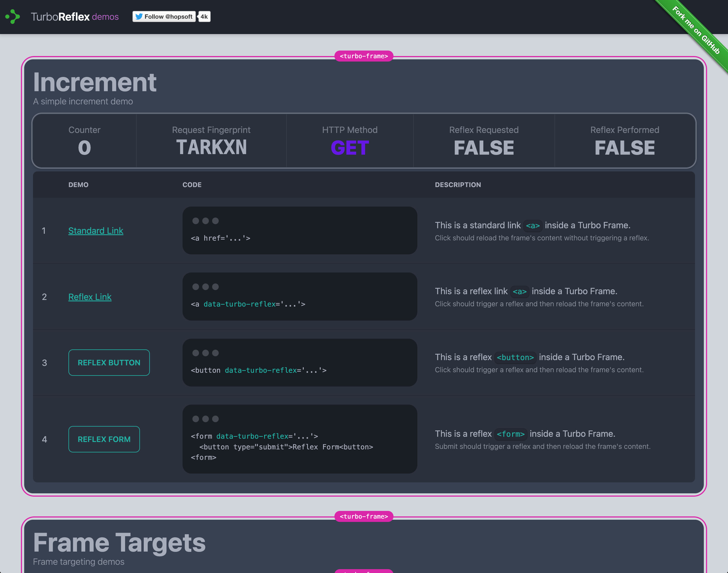The height and width of the screenshot is (573, 728).
Task: Click the <turbo-frame> label above Increment
Action: pos(364,56)
